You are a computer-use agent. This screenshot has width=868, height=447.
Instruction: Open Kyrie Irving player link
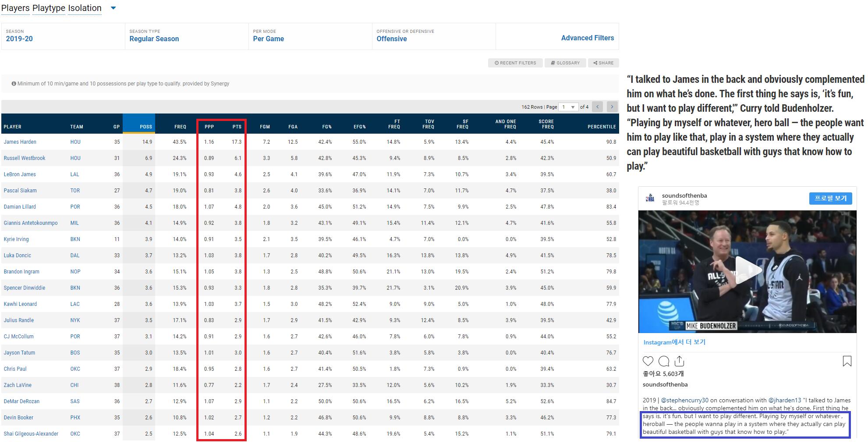[x=16, y=239]
